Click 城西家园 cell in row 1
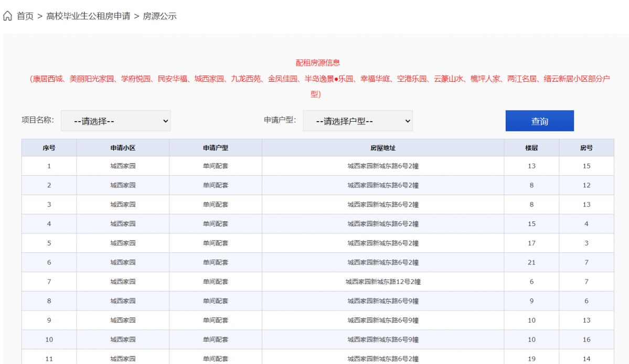This screenshot has width=629, height=364. pyautogui.click(x=123, y=166)
